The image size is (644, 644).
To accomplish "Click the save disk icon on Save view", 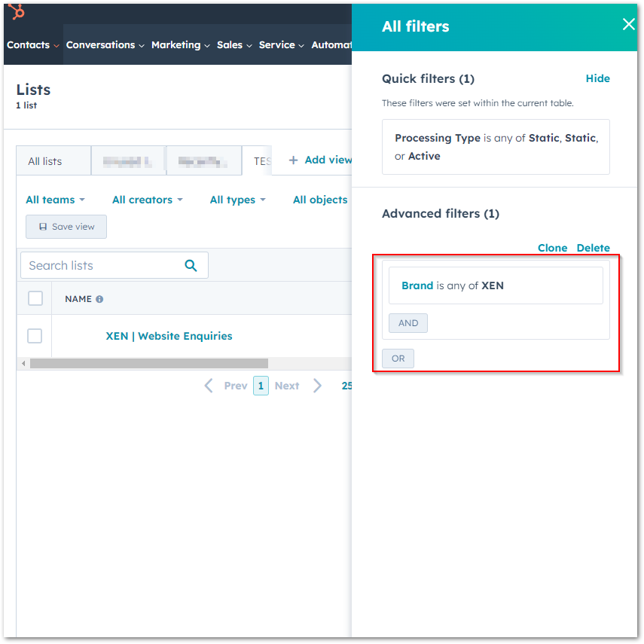I will [41, 227].
